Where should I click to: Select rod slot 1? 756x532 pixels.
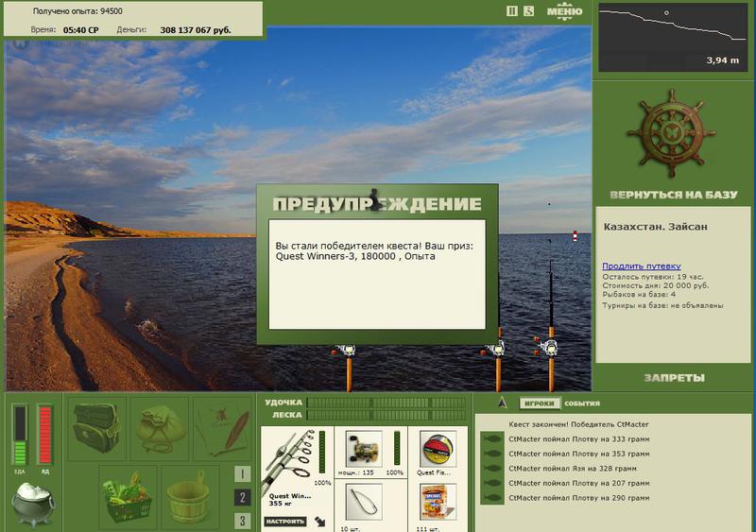click(x=242, y=474)
